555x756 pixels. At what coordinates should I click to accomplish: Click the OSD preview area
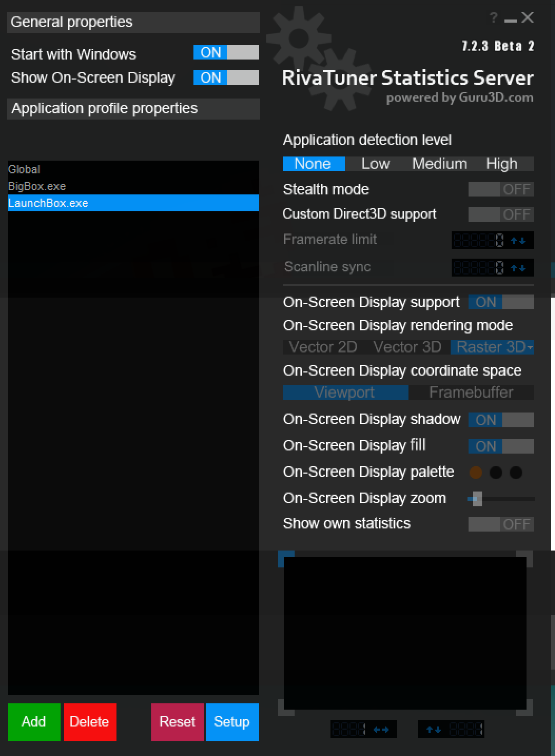(x=405, y=633)
